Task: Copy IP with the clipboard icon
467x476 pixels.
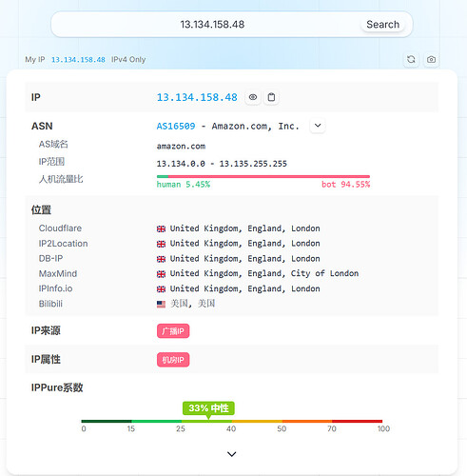Action: pos(271,97)
